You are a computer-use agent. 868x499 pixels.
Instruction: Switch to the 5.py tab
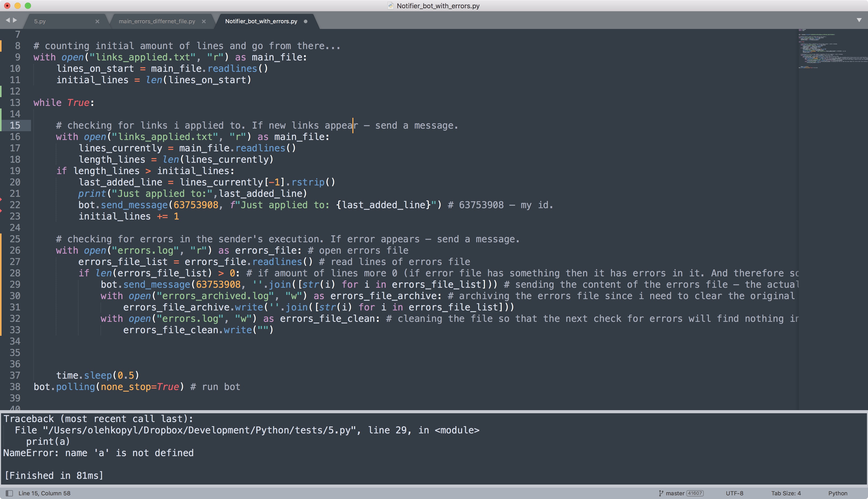click(x=40, y=21)
